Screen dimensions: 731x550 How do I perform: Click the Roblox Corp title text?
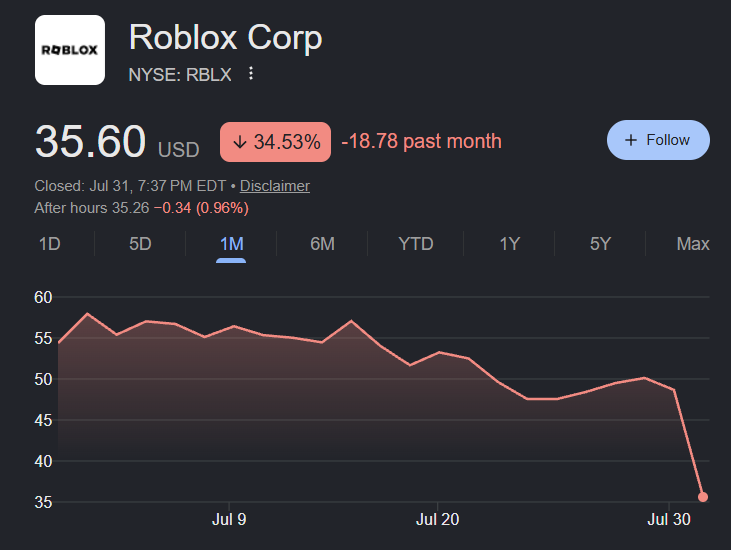(x=226, y=37)
